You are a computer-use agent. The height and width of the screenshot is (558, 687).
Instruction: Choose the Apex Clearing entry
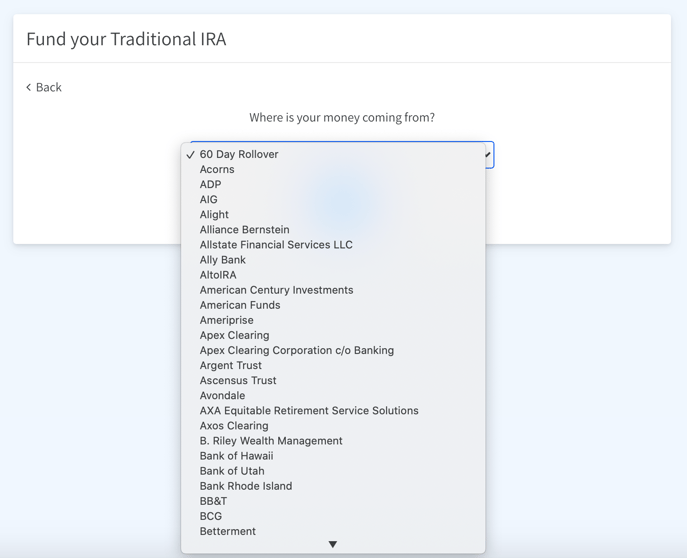333,335
